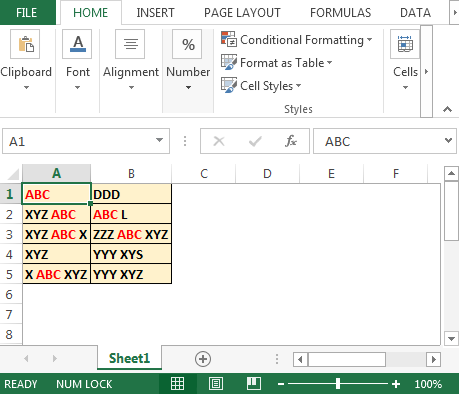Open the Alignment group icon
This screenshot has width=459, height=394.
(130, 44)
